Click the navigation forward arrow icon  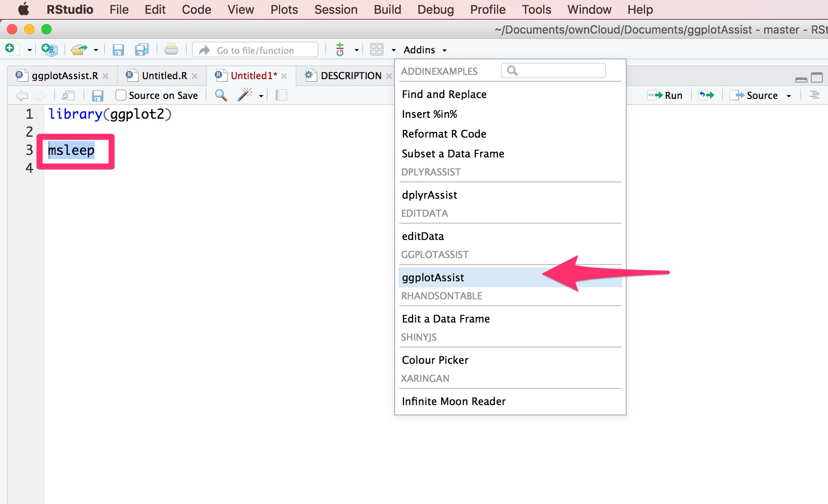(39, 95)
